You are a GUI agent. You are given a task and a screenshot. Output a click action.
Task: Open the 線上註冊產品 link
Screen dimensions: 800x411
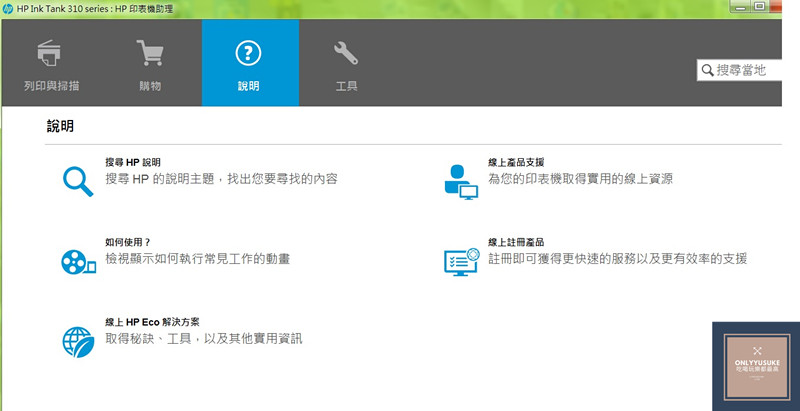[516, 242]
